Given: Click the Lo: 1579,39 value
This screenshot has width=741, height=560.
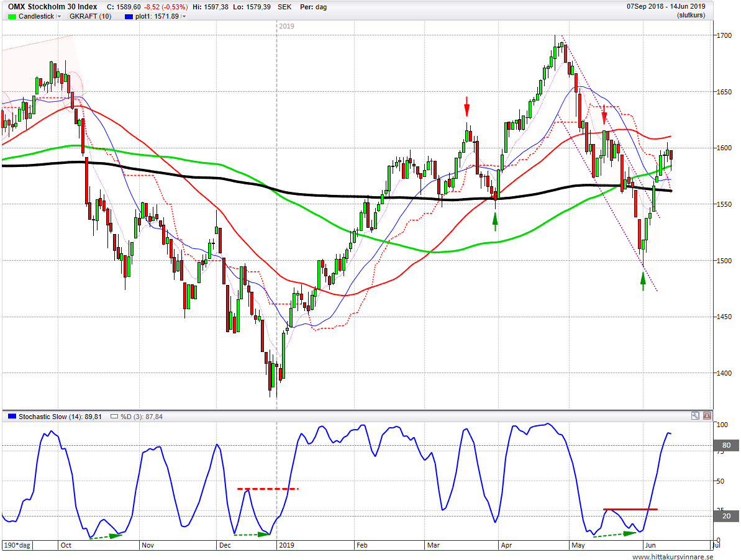Looking at the screenshot, I should coord(252,7).
